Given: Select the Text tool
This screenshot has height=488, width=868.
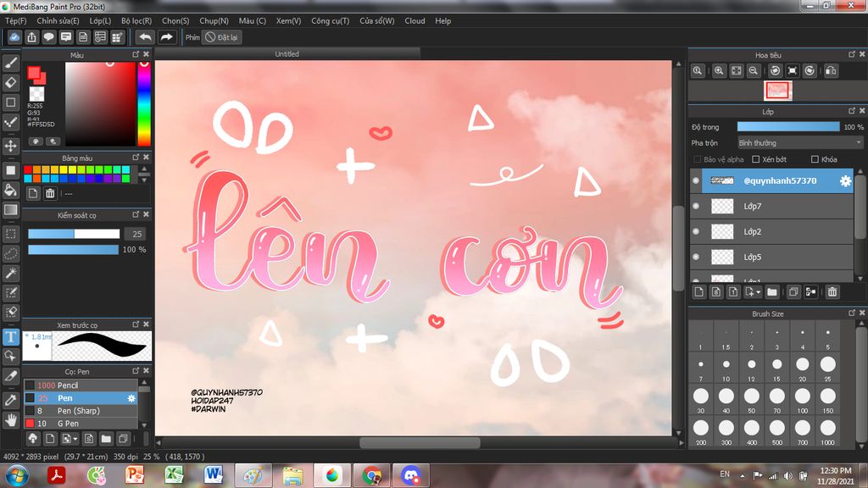Looking at the screenshot, I should 10,336.
